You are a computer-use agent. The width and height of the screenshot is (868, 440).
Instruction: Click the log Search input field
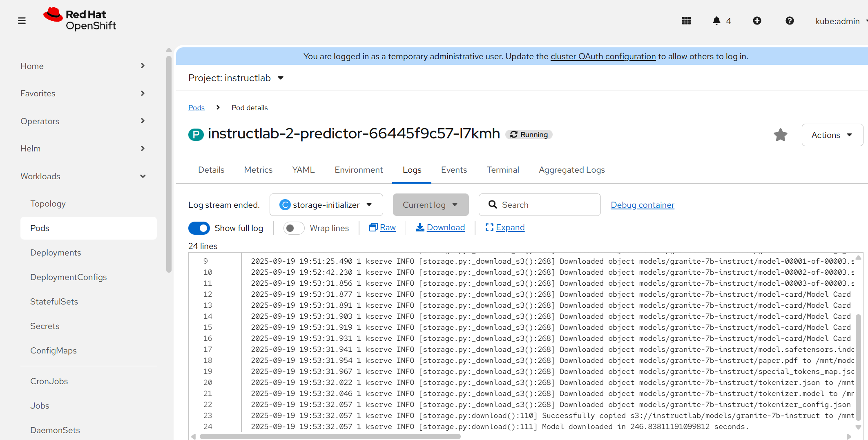click(545, 205)
